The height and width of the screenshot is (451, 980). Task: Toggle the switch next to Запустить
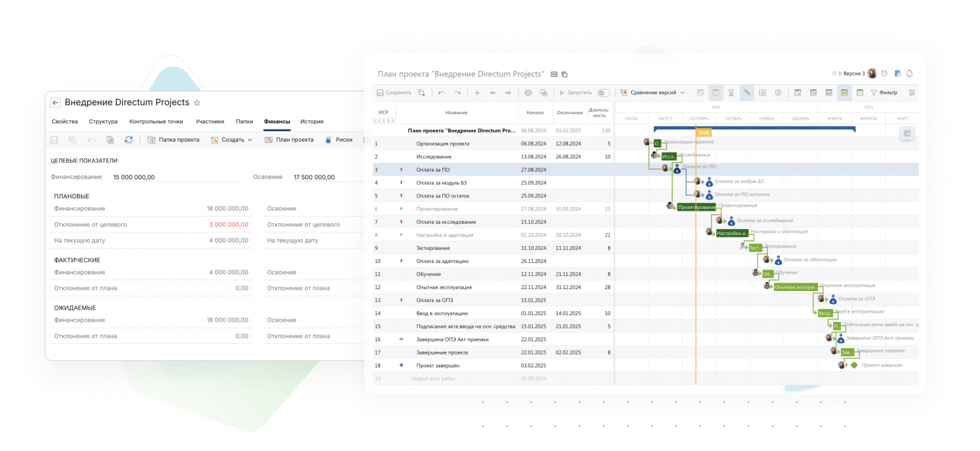point(603,93)
